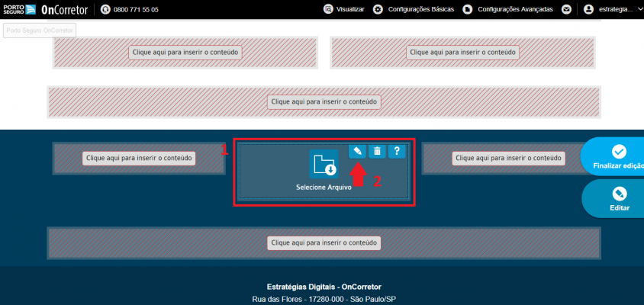Click the Configurações Avançadas page icon

(468, 9)
